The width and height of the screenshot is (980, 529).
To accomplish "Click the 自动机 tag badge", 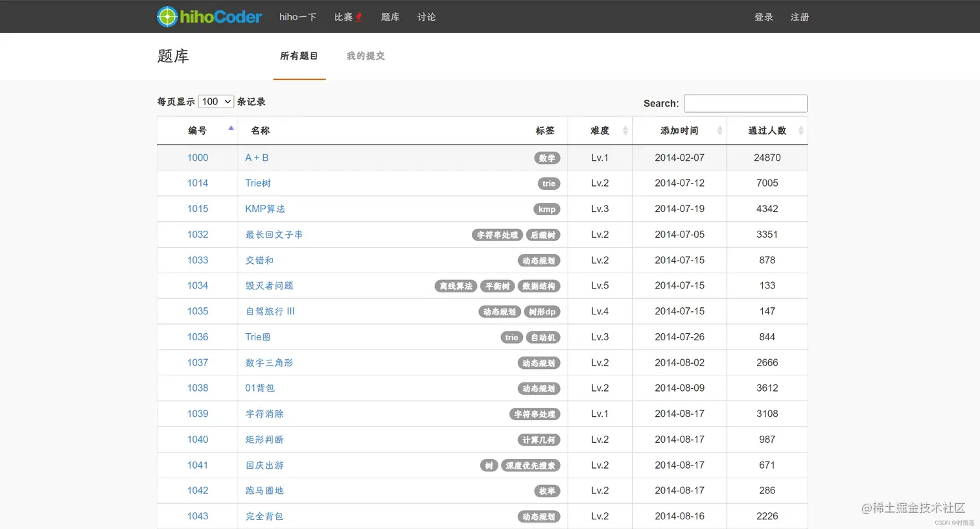I will pos(543,337).
